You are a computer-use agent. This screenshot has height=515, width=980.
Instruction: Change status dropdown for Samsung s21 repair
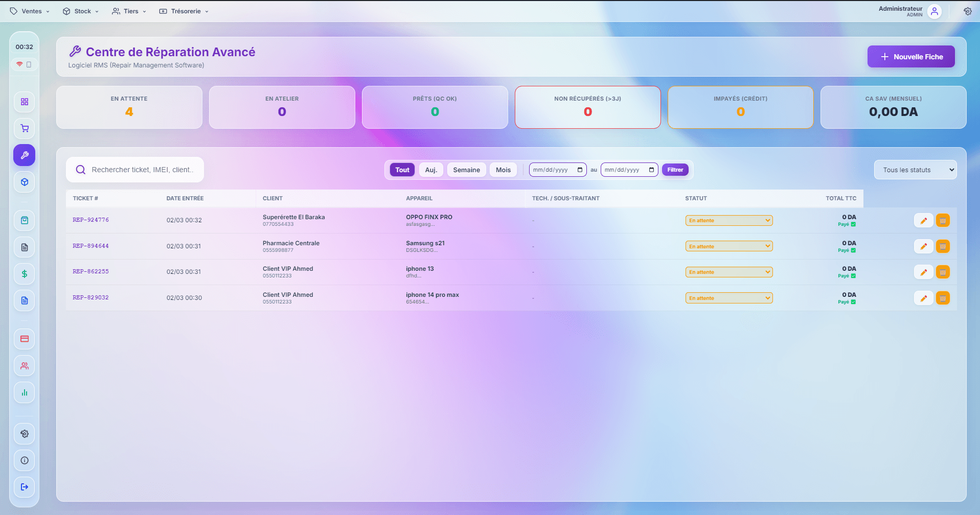pyautogui.click(x=728, y=246)
